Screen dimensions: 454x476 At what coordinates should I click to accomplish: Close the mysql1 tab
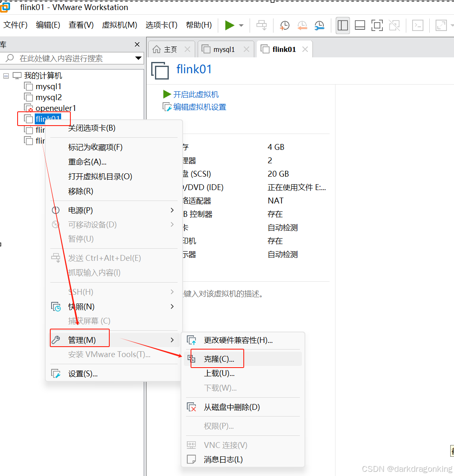[246, 49]
